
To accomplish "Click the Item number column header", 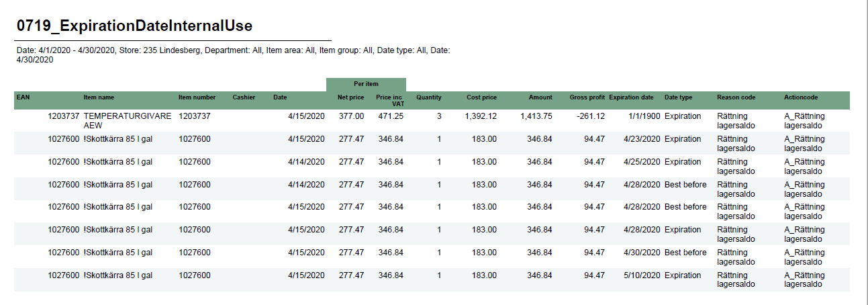I will tap(197, 97).
